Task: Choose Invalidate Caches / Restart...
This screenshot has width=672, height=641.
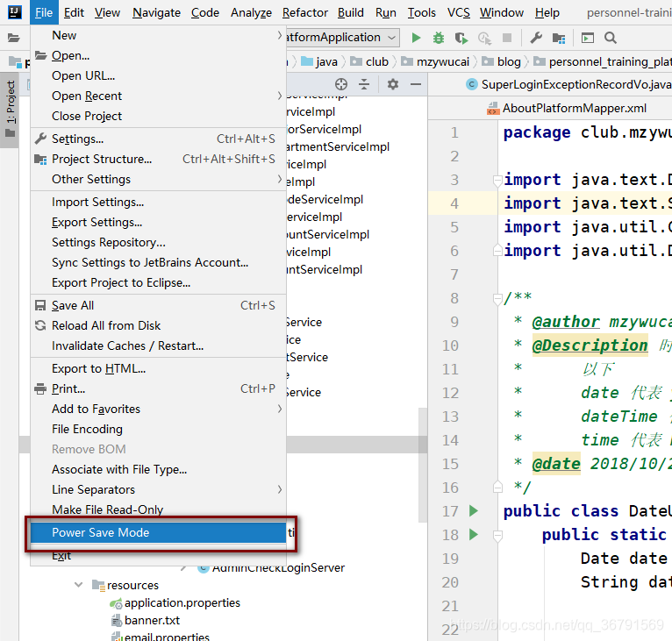Action: coord(159,345)
